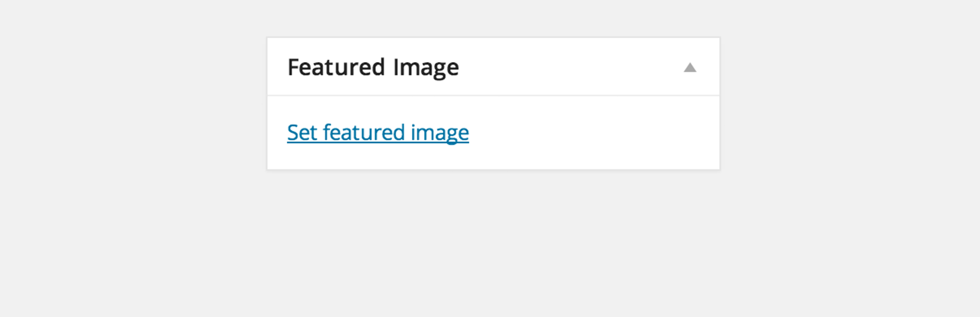Open the Set featured image link
The width and height of the screenshot is (980, 317).
click(x=378, y=133)
